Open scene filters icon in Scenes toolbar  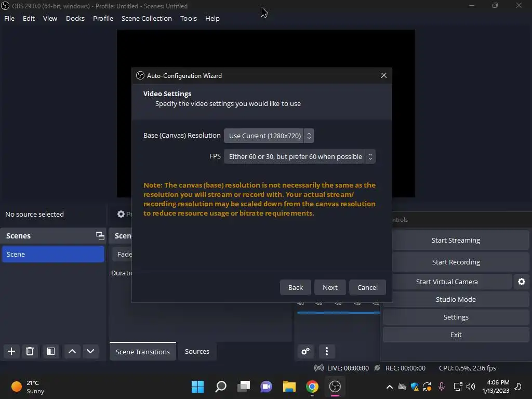[x=51, y=351]
